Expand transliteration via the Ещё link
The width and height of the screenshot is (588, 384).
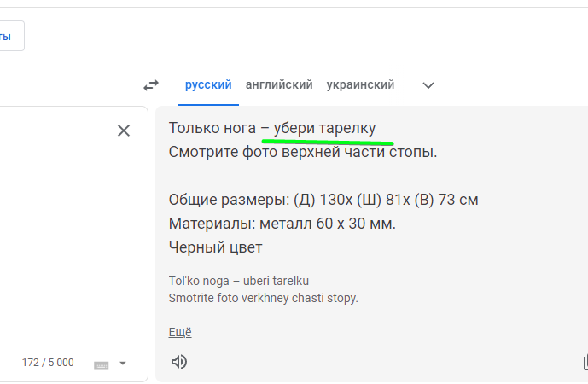(180, 332)
